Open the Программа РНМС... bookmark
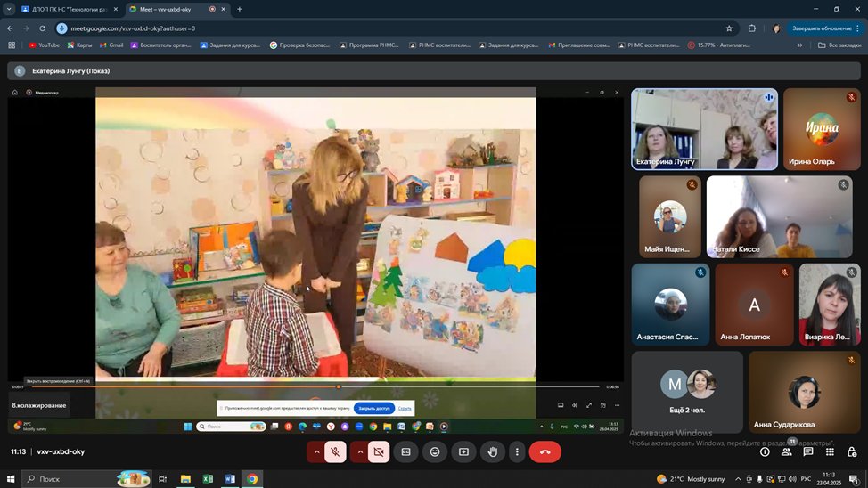Screen dimensions: 868x488 [369, 45]
